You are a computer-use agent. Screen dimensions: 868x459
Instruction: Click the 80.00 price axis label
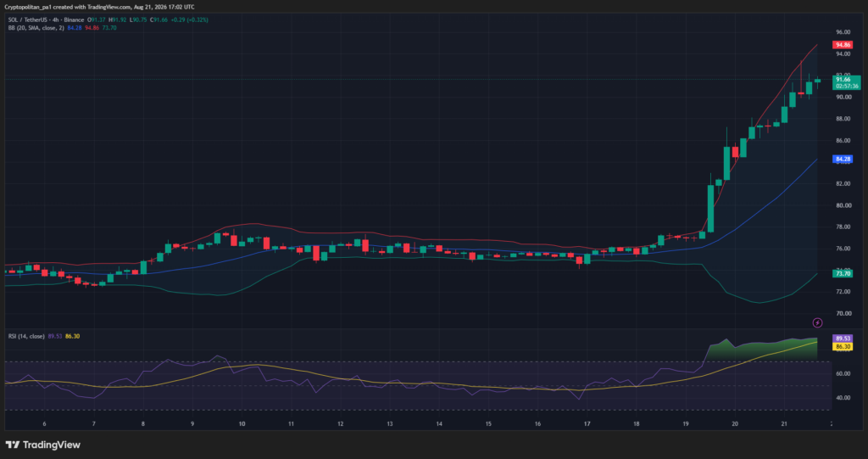843,205
